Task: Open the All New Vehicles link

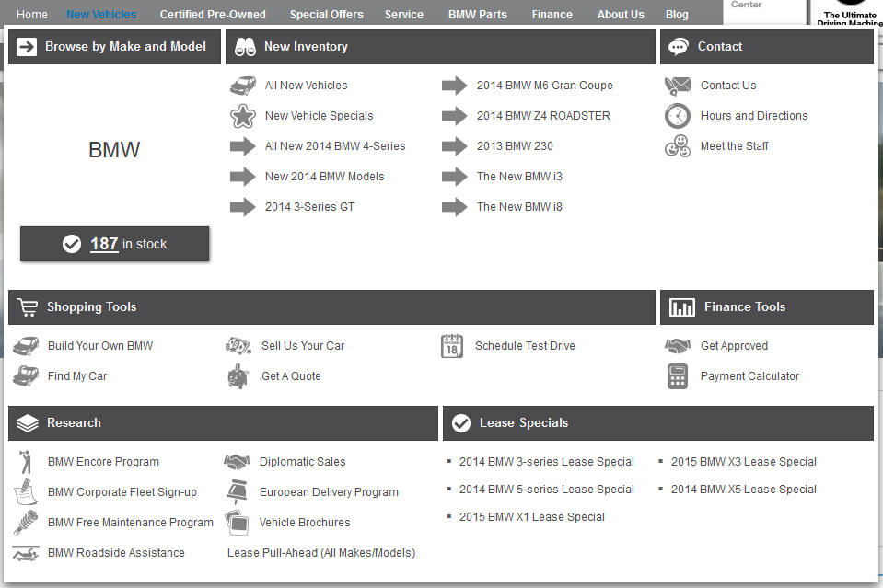Action: [x=307, y=86]
